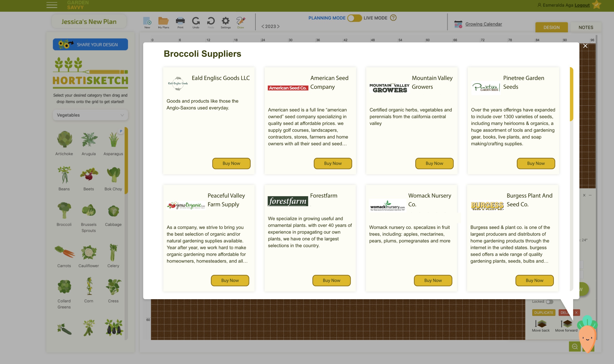Image resolution: width=614 pixels, height=364 pixels.
Task: Select the Corn vegetable icon
Action: (89, 286)
